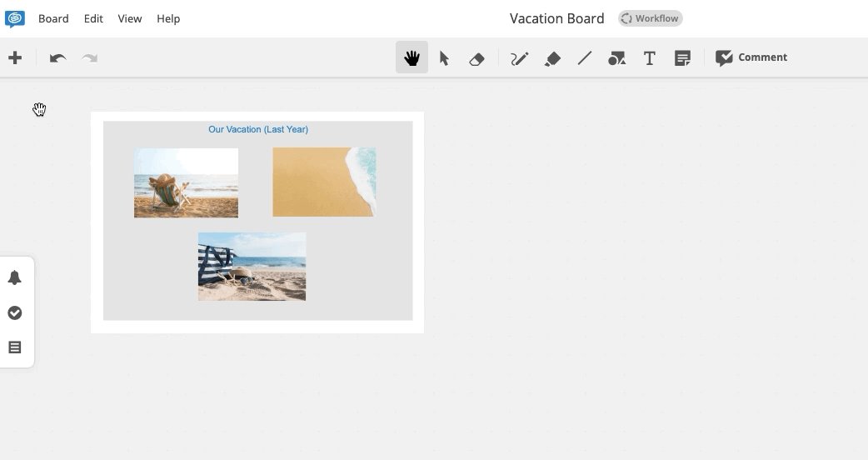
Task: Select the shapes tool
Action: (616, 57)
